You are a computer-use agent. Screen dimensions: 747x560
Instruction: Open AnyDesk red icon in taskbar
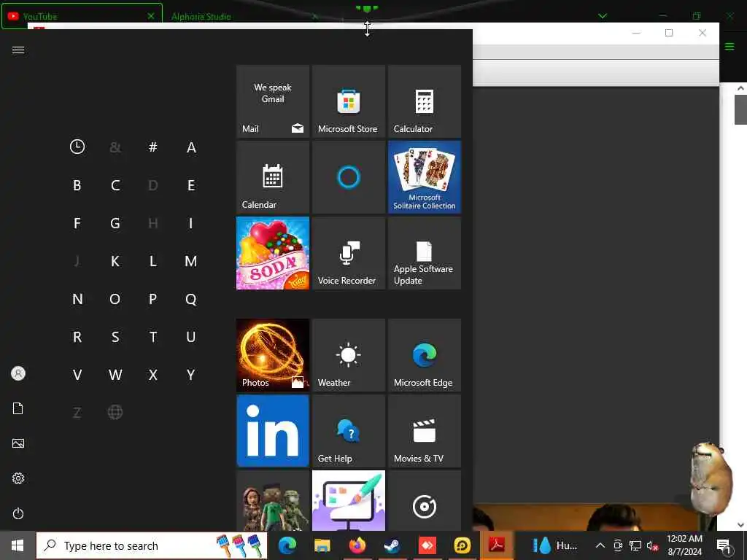tap(427, 545)
